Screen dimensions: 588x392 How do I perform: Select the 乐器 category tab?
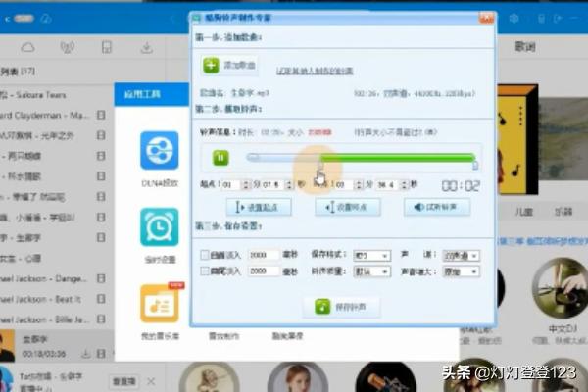pos(563,212)
